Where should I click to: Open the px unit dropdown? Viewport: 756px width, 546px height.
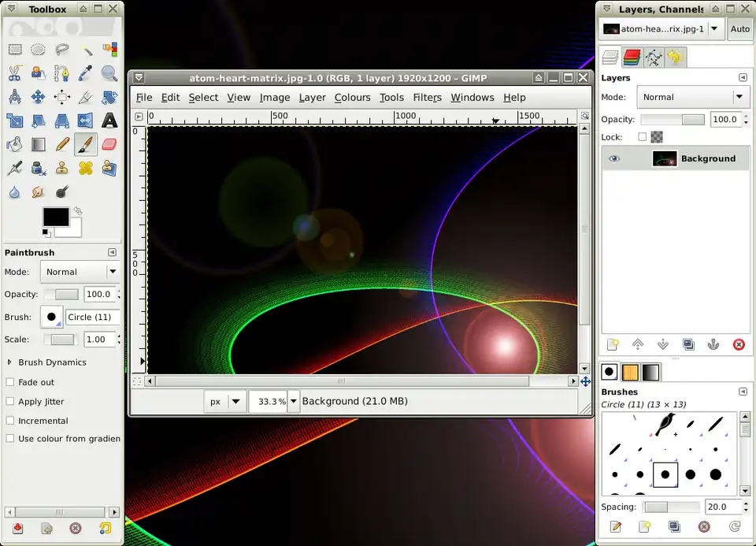[x=225, y=401]
